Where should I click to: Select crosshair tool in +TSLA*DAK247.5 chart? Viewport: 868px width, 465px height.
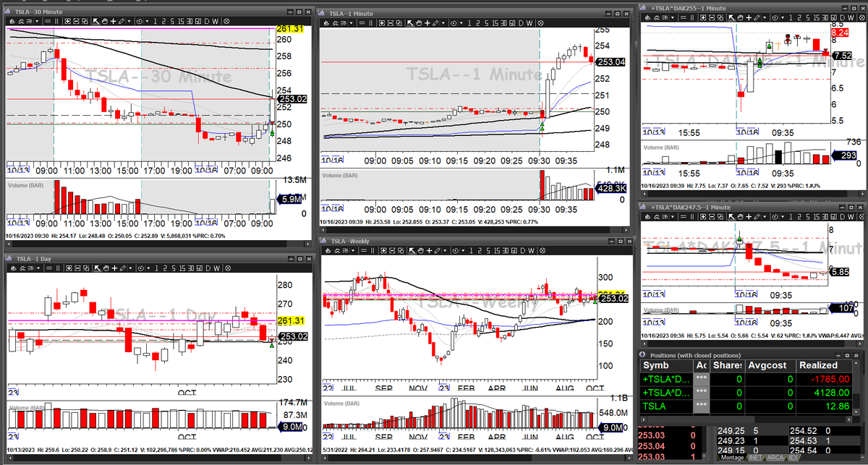tap(749, 217)
